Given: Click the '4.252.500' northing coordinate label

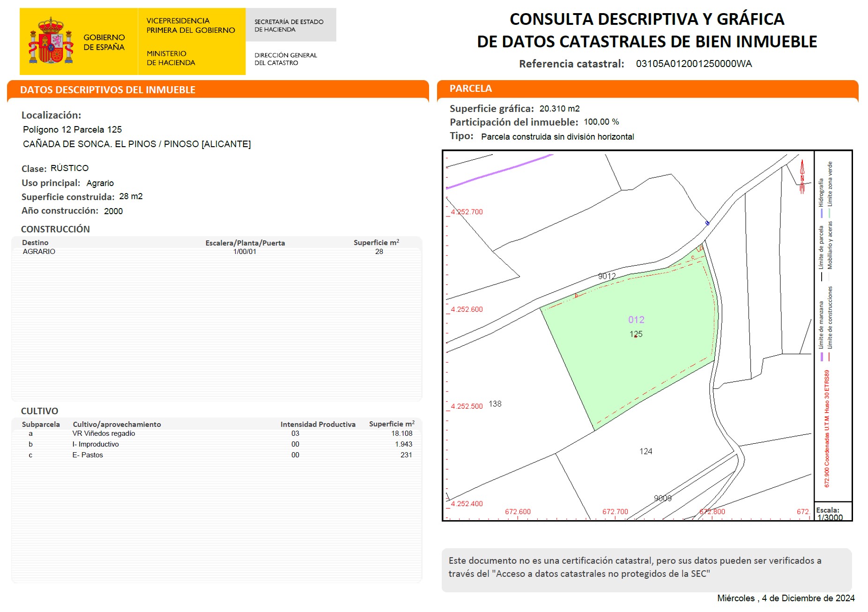Looking at the screenshot, I should click(x=467, y=406).
